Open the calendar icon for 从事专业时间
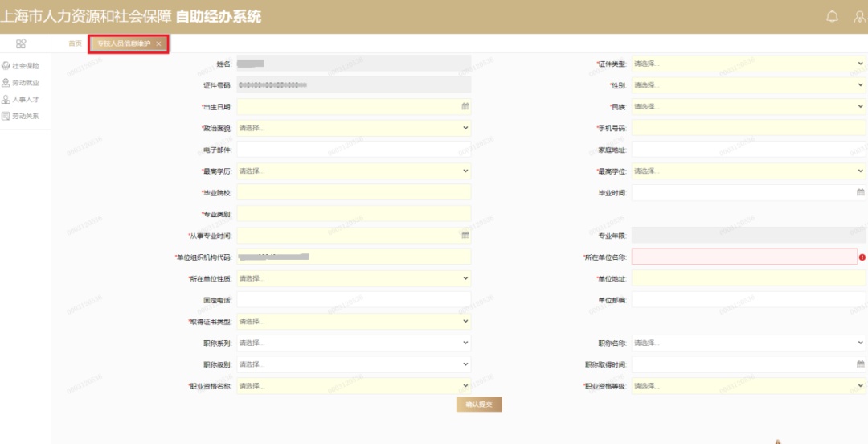The width and height of the screenshot is (868, 444). [465, 236]
